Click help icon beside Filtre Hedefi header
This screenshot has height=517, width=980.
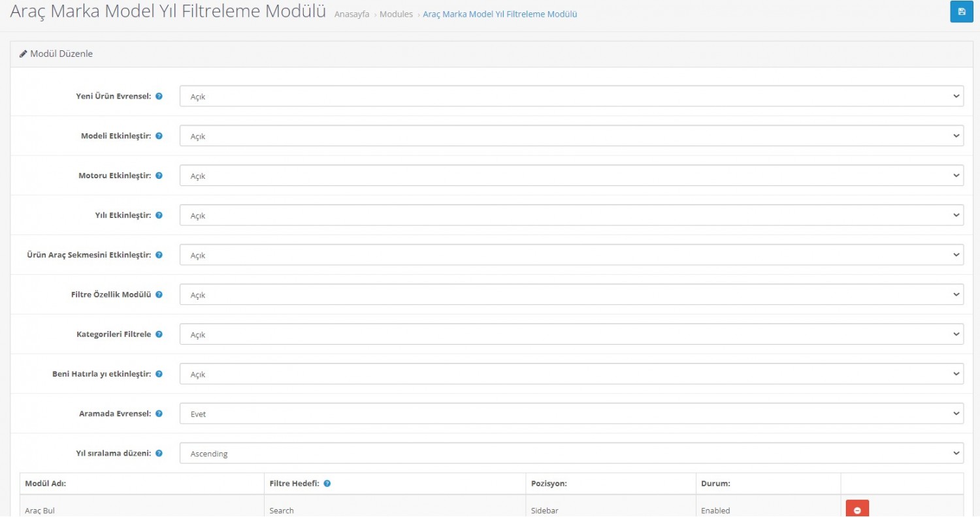(x=327, y=484)
